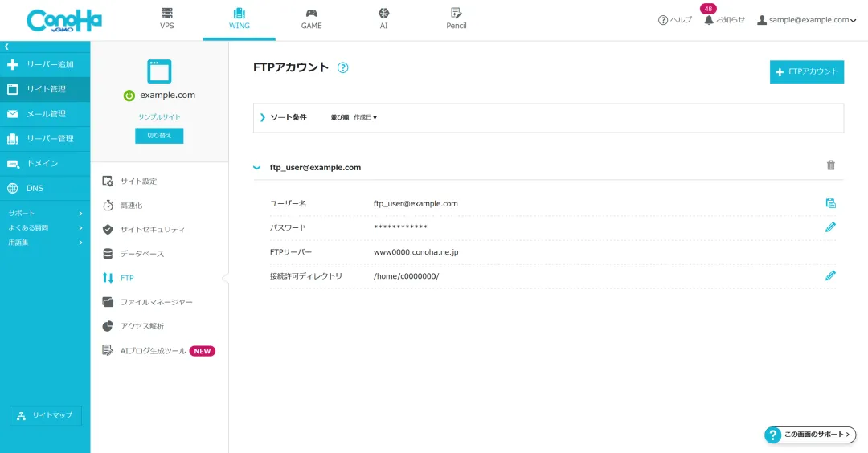Open ヘルプ help menu

pos(675,20)
